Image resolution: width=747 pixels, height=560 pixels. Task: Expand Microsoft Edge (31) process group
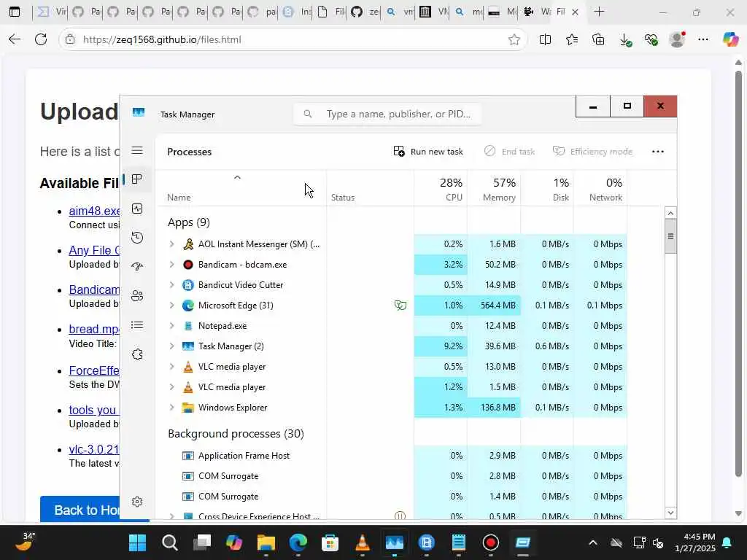(172, 306)
